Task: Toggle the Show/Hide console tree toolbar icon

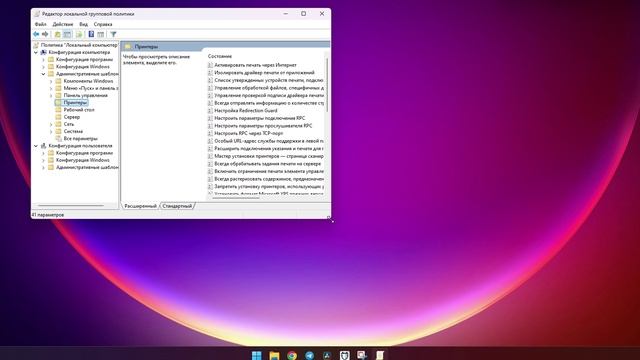Action: [x=67, y=34]
